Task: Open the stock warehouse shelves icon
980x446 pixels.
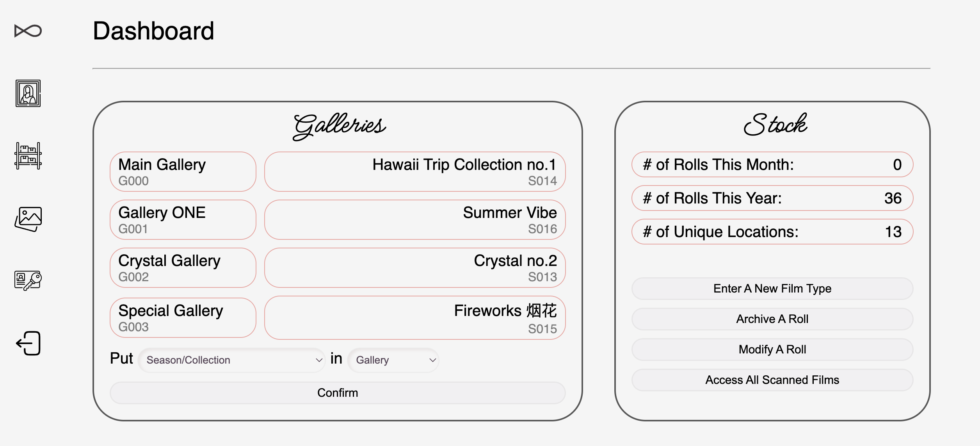Action: [28, 156]
